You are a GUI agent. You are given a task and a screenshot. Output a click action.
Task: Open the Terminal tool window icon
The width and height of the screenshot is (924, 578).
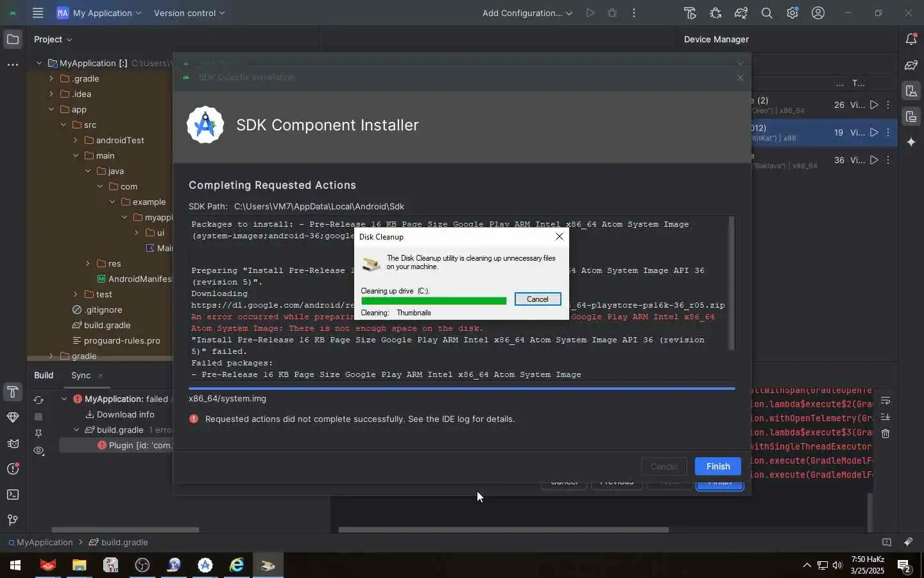[x=13, y=495]
